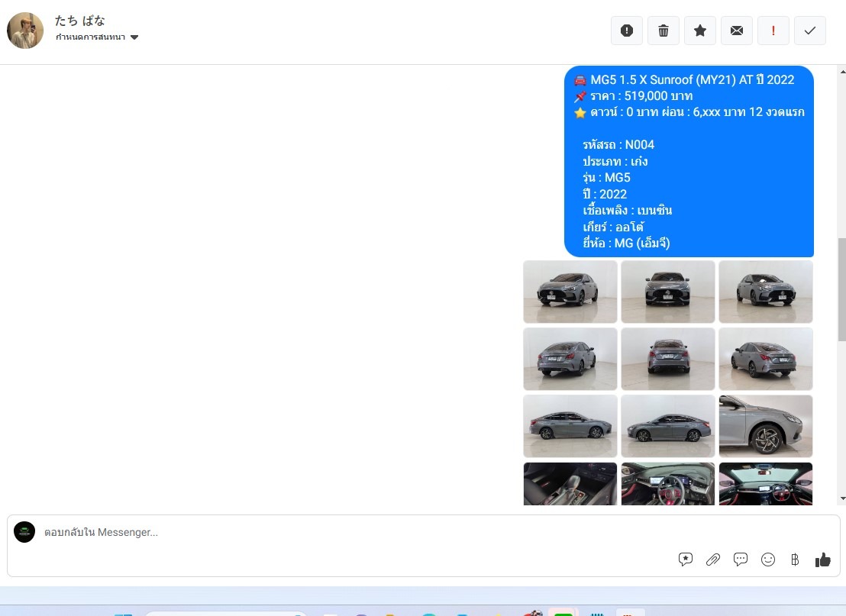The image size is (846, 616).
Task: Open rear-left angle car photo
Action: 570,359
